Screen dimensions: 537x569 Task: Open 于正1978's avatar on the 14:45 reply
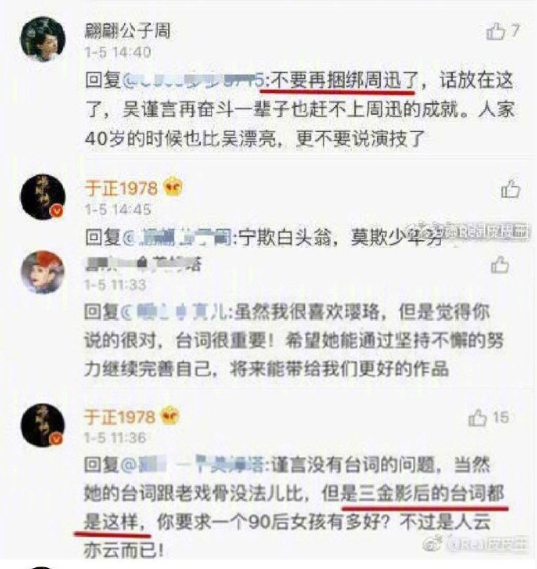click(x=43, y=197)
